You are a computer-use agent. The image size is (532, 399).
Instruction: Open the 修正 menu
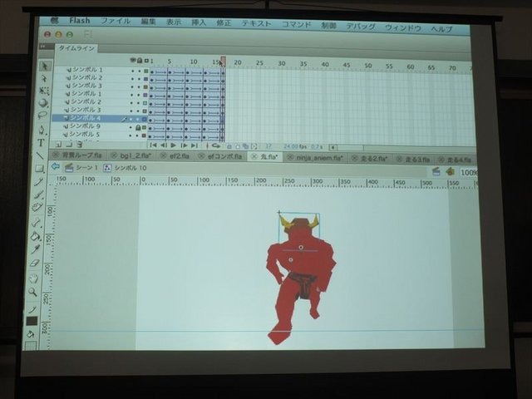224,22
